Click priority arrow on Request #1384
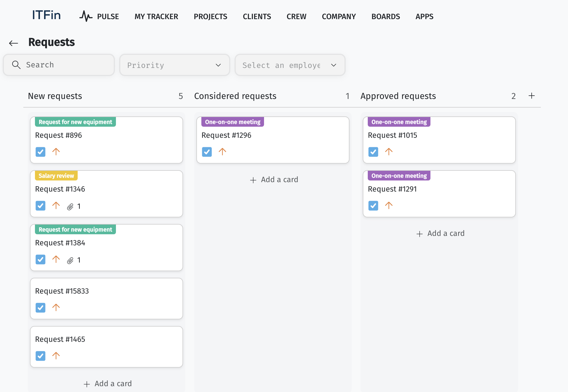Image resolution: width=568 pixels, height=392 pixels. click(56, 259)
